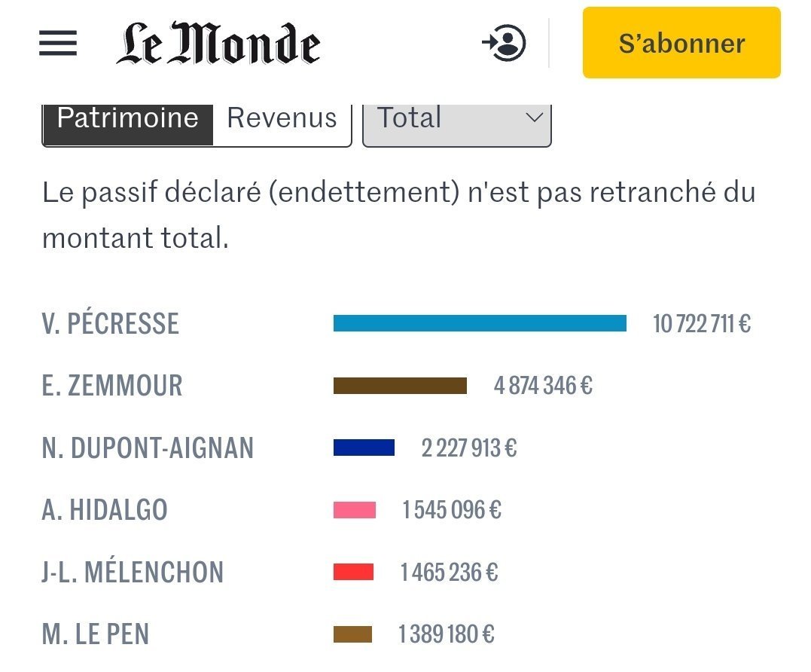Click the 1 465 236 € amount
Image resolution: width=811 pixels, height=672 pixels.
pyautogui.click(x=449, y=573)
